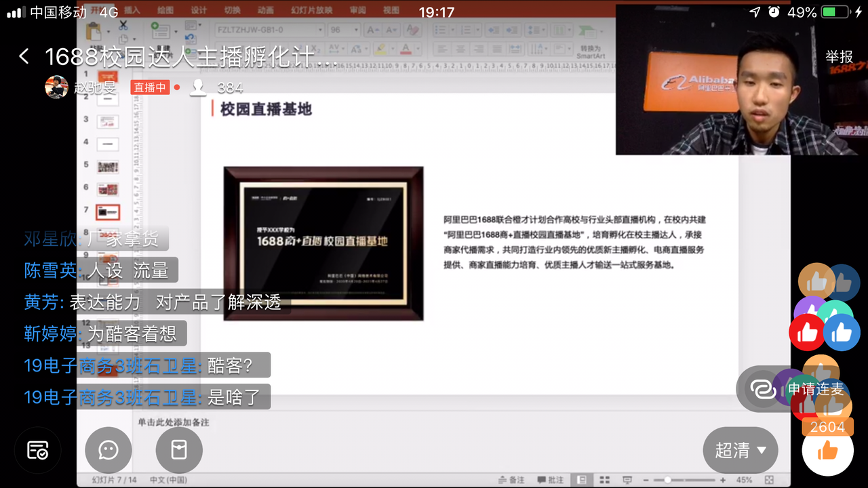
Task: Open the 超清 video quality dropdown
Action: (x=741, y=450)
